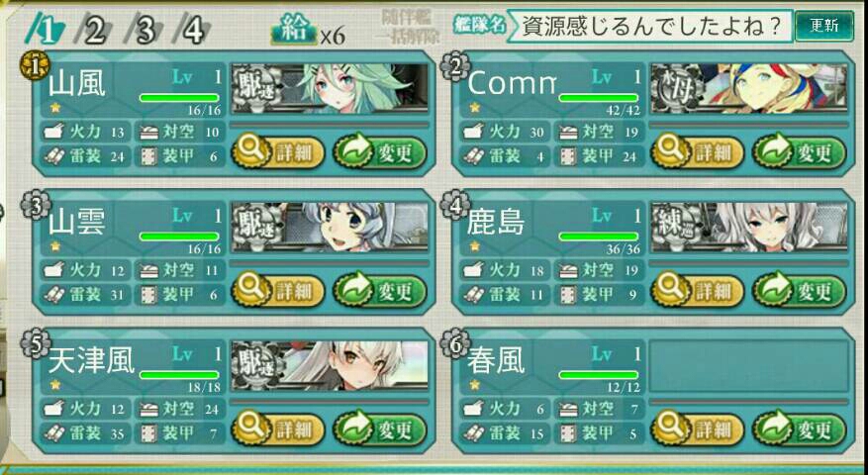Image resolution: width=868 pixels, height=475 pixels.
Task: Select the 山風 destroyer portrait banner
Action: point(330,89)
